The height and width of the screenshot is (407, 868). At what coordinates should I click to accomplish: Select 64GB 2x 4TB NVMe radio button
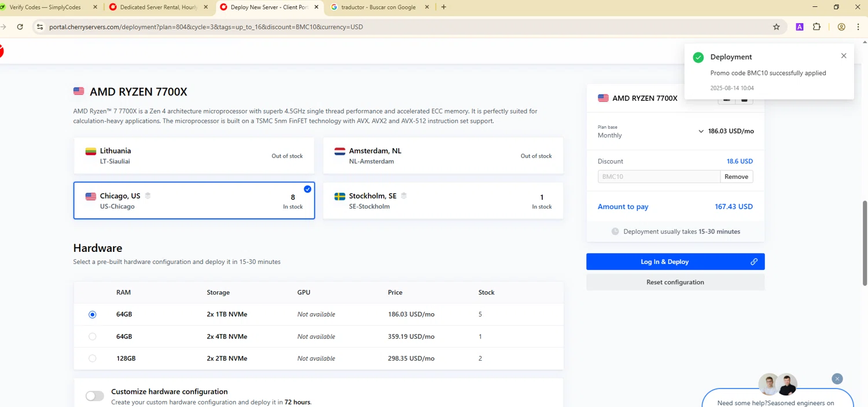point(93,336)
